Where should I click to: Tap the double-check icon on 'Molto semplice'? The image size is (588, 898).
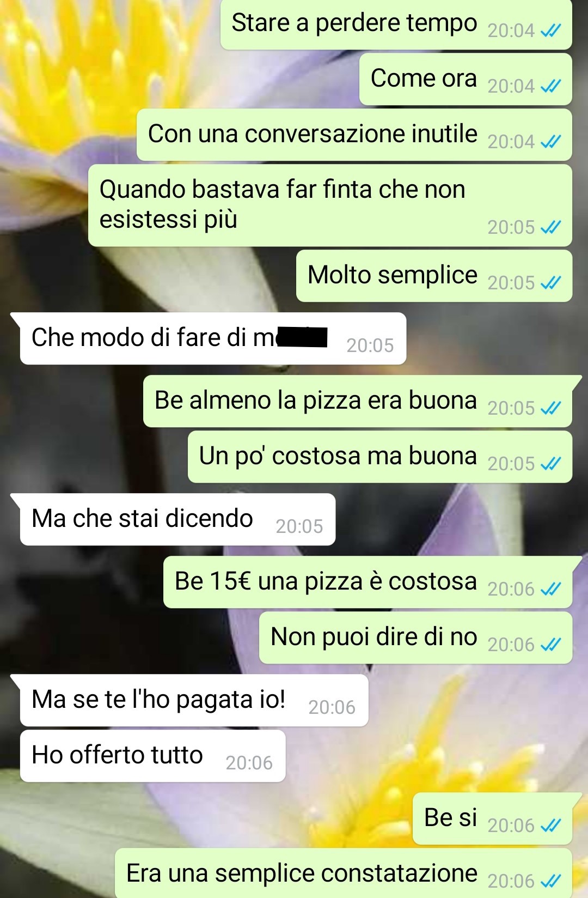pyautogui.click(x=550, y=283)
